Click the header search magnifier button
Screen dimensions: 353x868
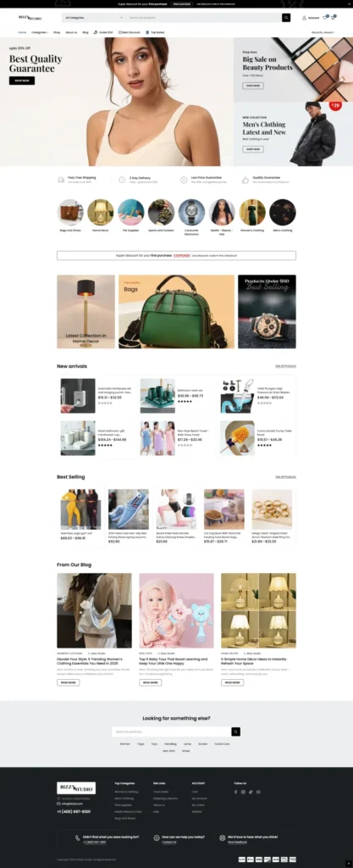[286, 18]
